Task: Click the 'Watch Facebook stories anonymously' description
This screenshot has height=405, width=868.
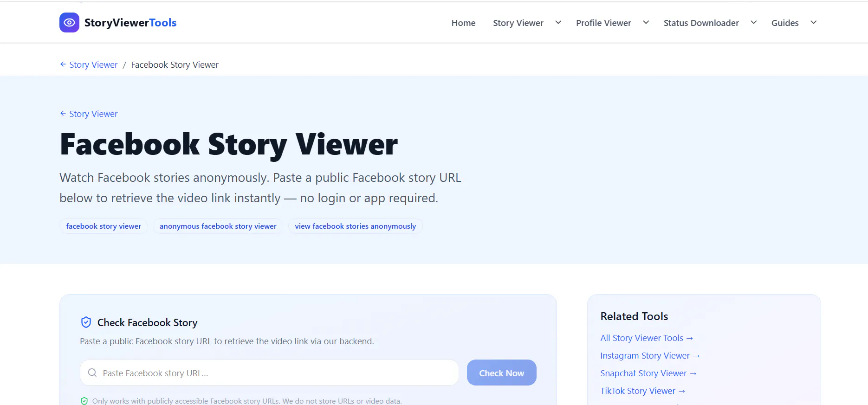Action: tap(260, 188)
